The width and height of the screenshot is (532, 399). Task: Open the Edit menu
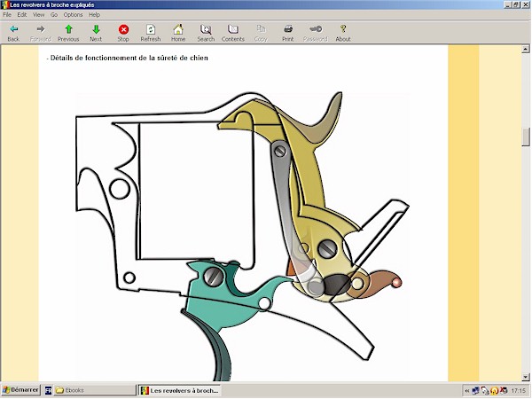point(21,15)
